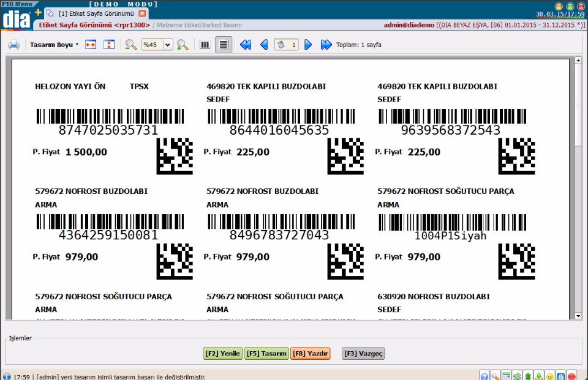Image resolution: width=588 pixels, height=380 pixels.
Task: Click the printer icon in toolbar
Action: pyautogui.click(x=14, y=45)
